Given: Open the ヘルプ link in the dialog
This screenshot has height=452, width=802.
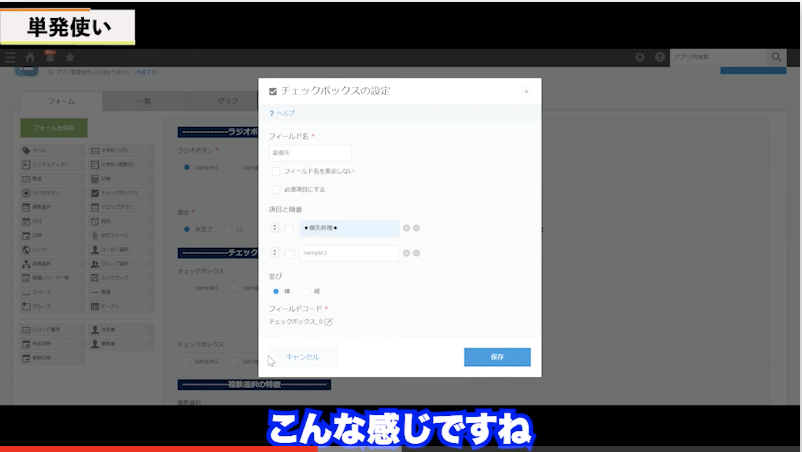Looking at the screenshot, I should coord(282,113).
